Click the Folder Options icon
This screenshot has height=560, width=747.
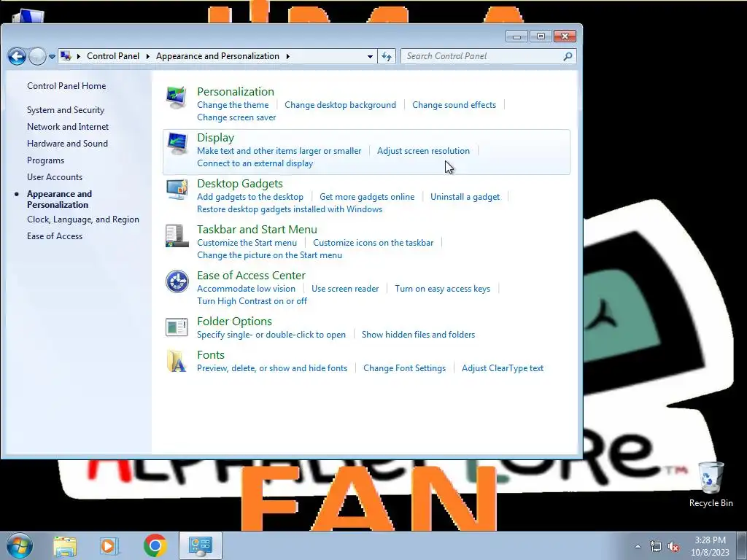177,327
